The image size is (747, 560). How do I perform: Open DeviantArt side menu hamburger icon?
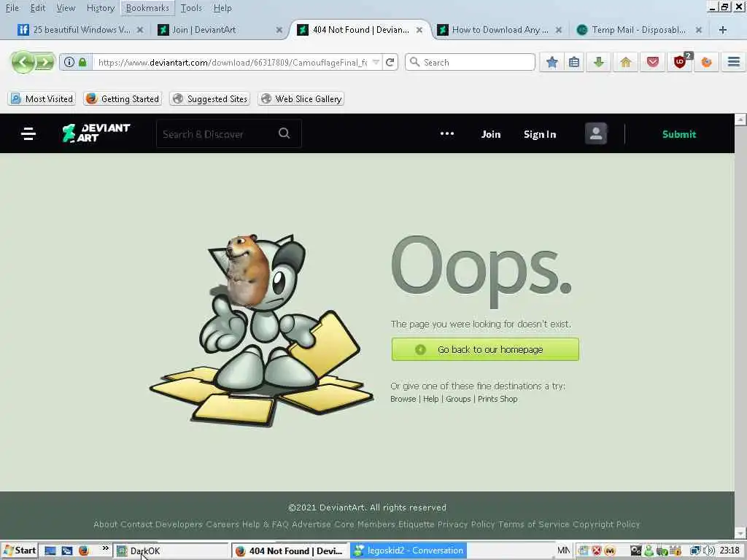click(28, 134)
